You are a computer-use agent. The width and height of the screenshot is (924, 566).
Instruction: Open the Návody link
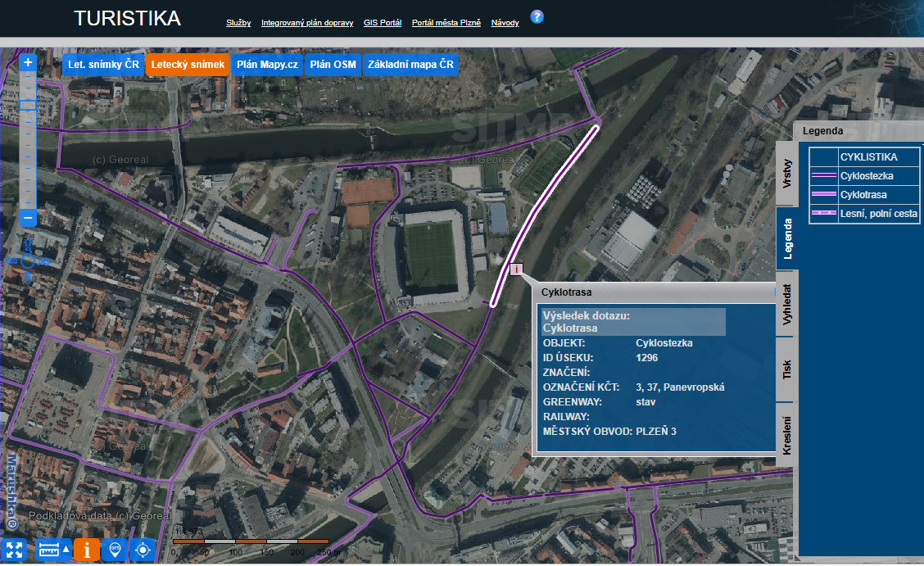click(505, 23)
